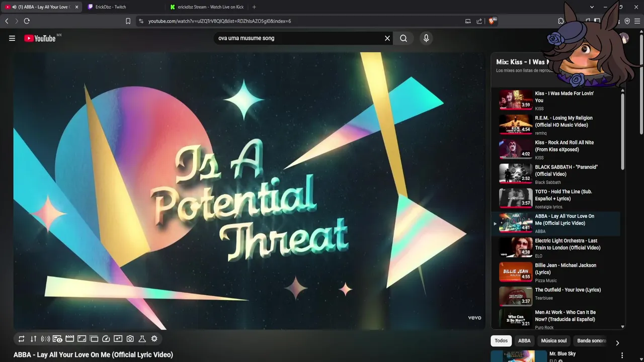Open R.E.M. - Losing My Religion title
The width and height of the screenshot is (644, 362).
(563, 121)
